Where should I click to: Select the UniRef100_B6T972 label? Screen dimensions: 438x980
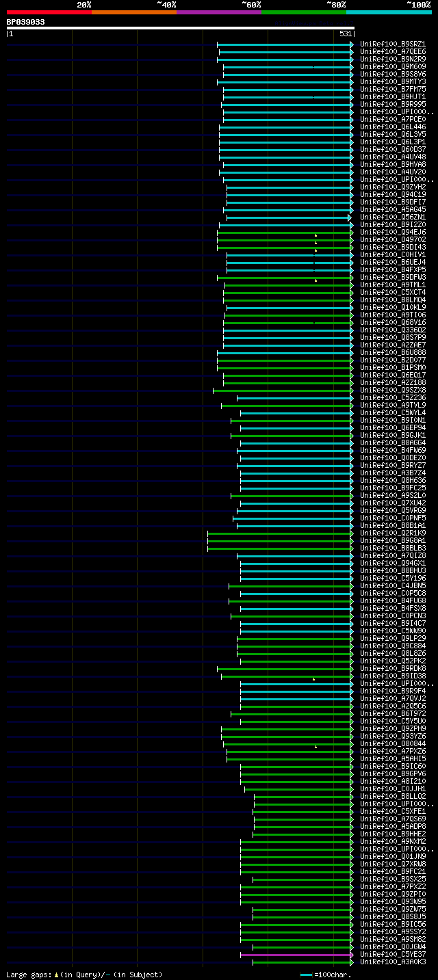(x=393, y=713)
